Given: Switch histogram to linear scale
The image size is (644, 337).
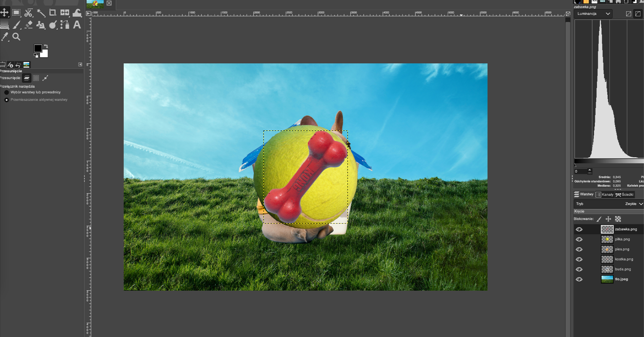Looking at the screenshot, I should 629,14.
